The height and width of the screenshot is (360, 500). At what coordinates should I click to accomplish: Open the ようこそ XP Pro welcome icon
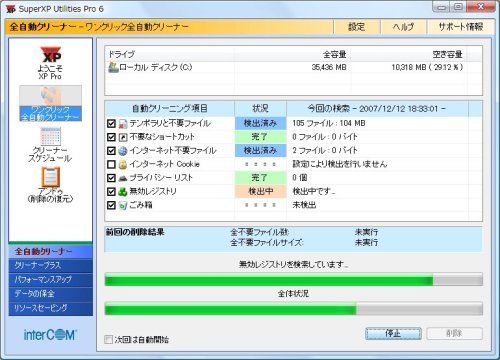pos(50,55)
